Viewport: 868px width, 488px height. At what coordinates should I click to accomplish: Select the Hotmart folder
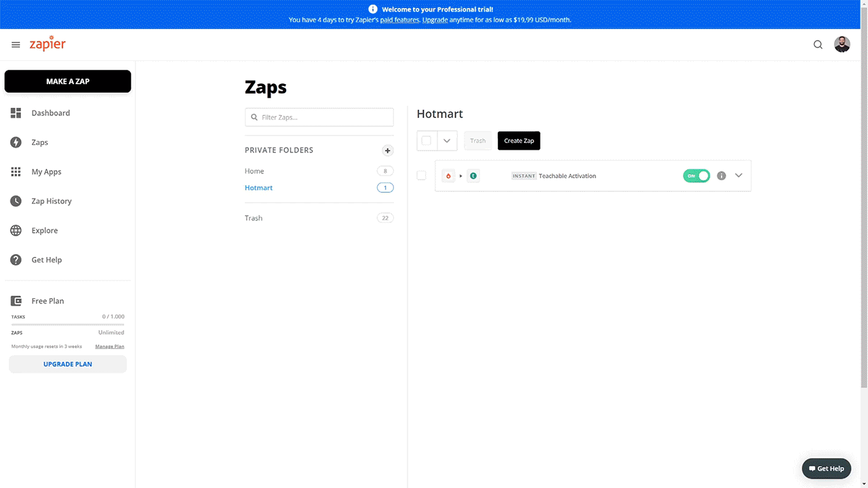point(258,188)
